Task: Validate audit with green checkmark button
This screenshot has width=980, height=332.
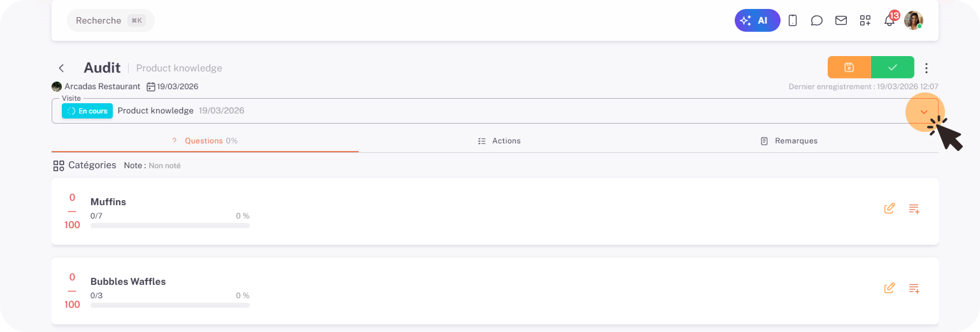Action: pyautogui.click(x=893, y=68)
